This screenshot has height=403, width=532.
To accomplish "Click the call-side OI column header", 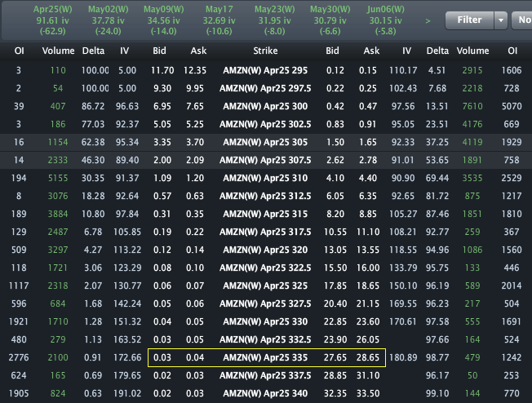I will coord(20,51).
